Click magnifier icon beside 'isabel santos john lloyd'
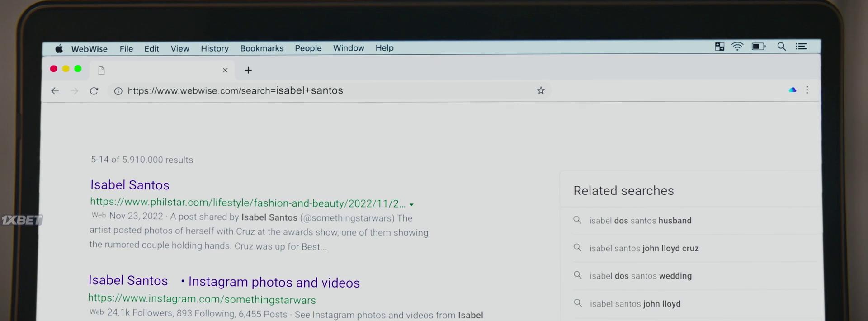868x321 pixels. pyautogui.click(x=578, y=303)
